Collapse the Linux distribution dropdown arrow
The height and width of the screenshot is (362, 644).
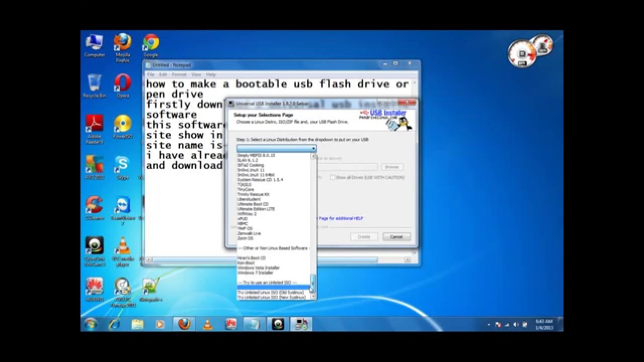coord(313,148)
